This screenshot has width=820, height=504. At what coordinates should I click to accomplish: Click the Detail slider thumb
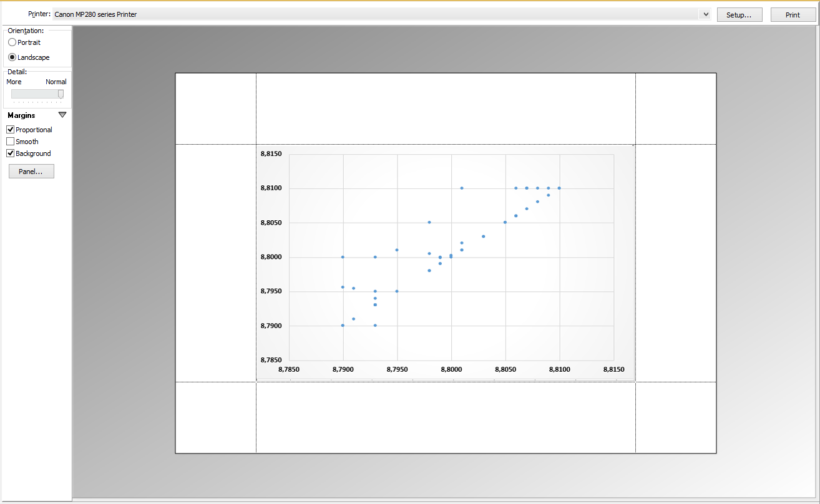click(61, 94)
